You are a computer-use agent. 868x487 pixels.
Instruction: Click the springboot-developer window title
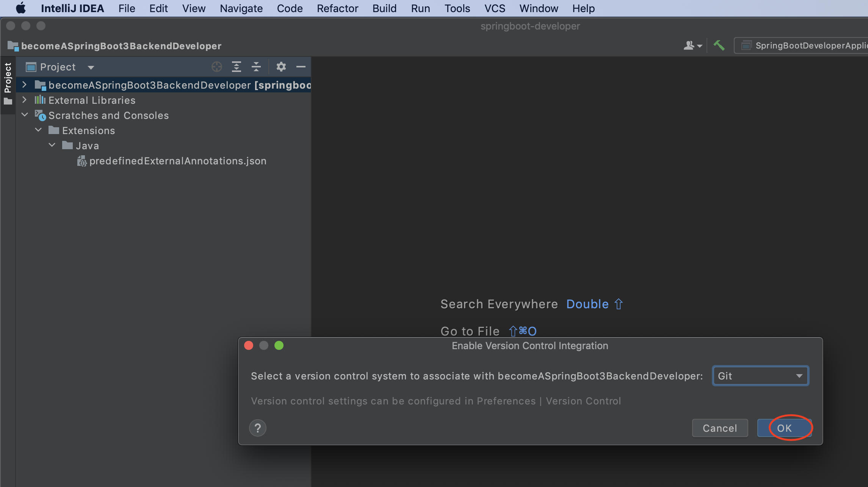(530, 26)
